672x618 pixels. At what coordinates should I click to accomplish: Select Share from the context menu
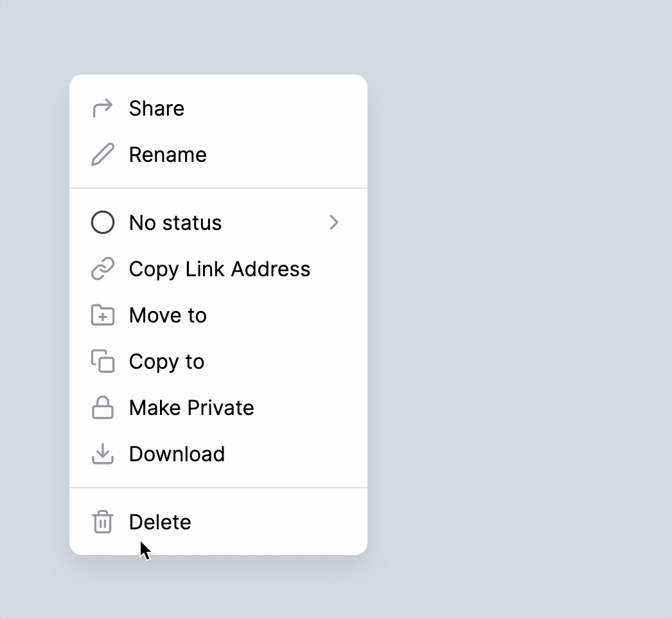218,108
